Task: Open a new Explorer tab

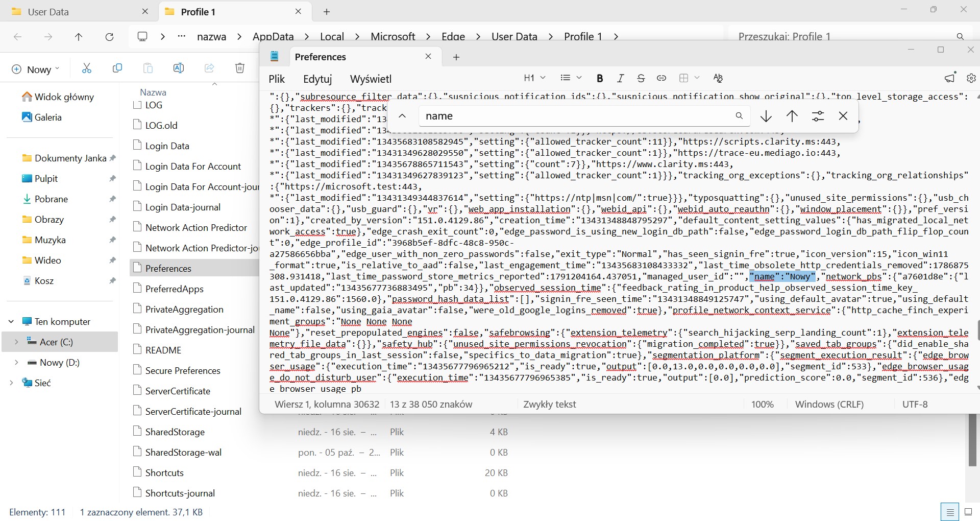Action: 327,12
